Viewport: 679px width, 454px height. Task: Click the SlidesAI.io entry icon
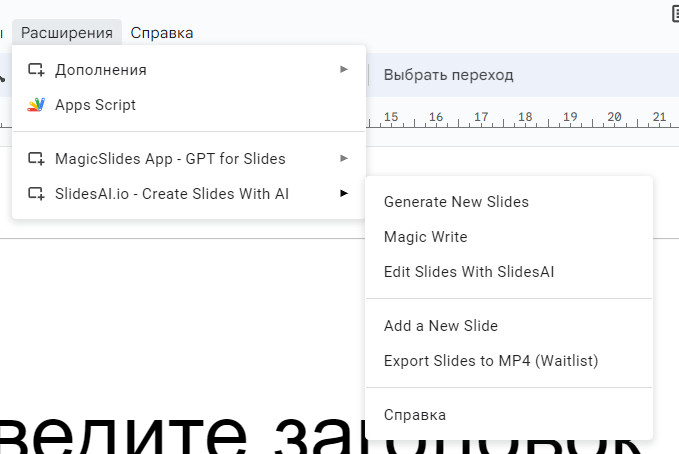36,194
